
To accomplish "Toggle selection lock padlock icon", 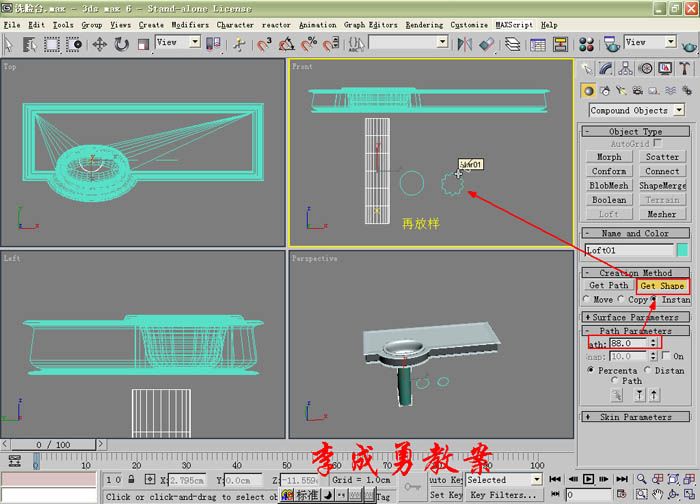I will (x=131, y=479).
